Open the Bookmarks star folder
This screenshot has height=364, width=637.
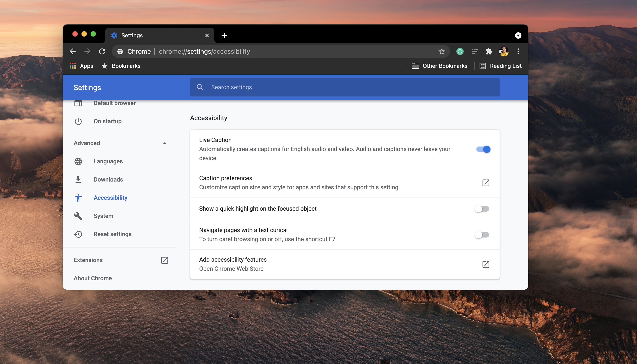tap(121, 66)
